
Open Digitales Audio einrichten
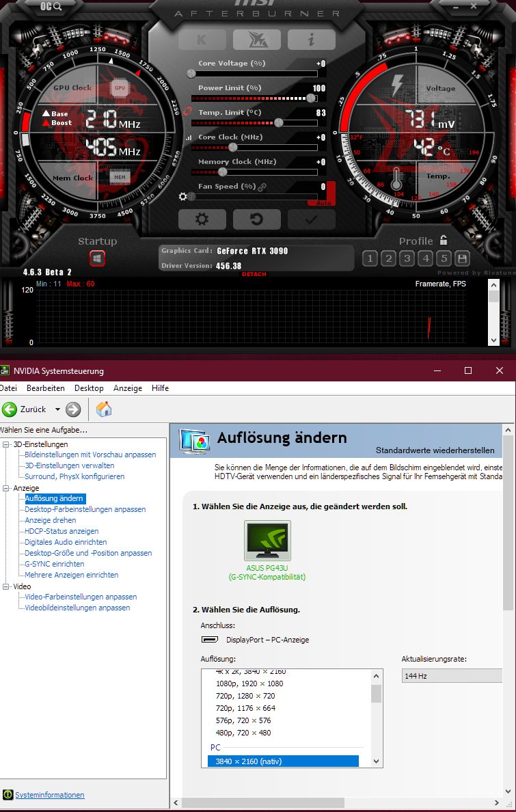[x=66, y=542]
